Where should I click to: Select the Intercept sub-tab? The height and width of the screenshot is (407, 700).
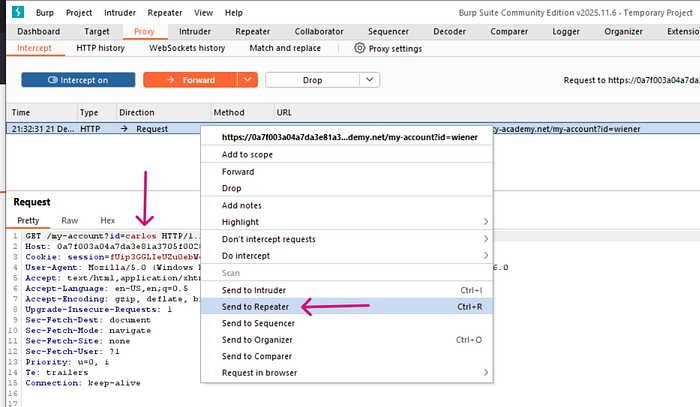pyautogui.click(x=34, y=48)
